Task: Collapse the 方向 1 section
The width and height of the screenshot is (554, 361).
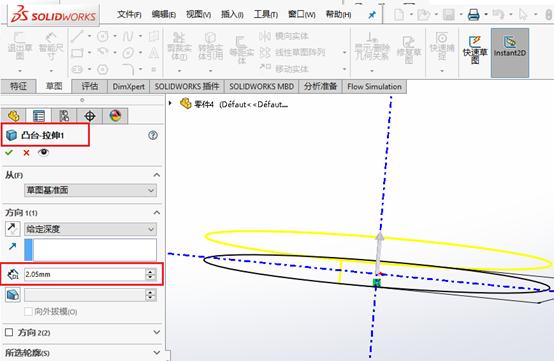Action: pyautogui.click(x=157, y=213)
